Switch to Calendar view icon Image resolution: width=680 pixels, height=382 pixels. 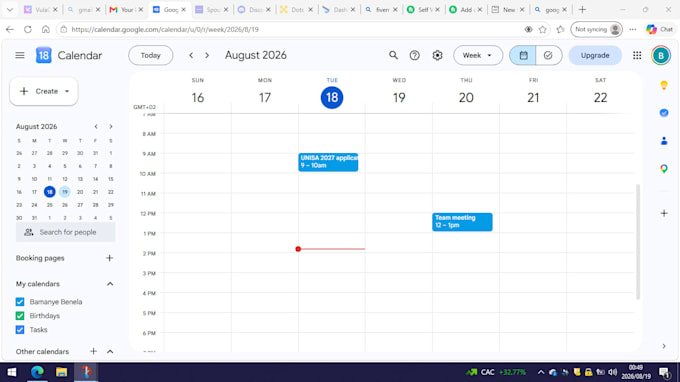[523, 56]
